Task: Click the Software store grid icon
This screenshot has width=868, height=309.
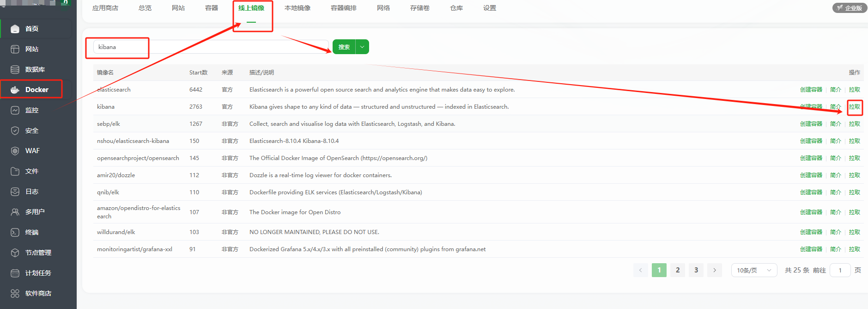Action: pyautogui.click(x=15, y=293)
